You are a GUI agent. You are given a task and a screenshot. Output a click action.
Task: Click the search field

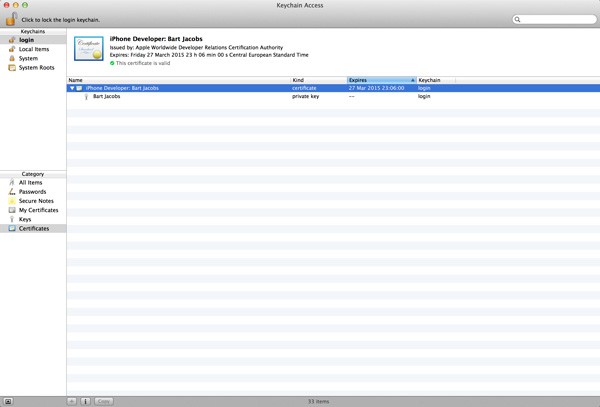click(554, 19)
